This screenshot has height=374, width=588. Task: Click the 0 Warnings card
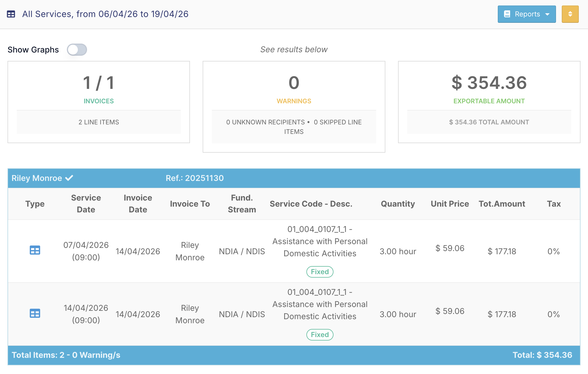[x=294, y=107]
